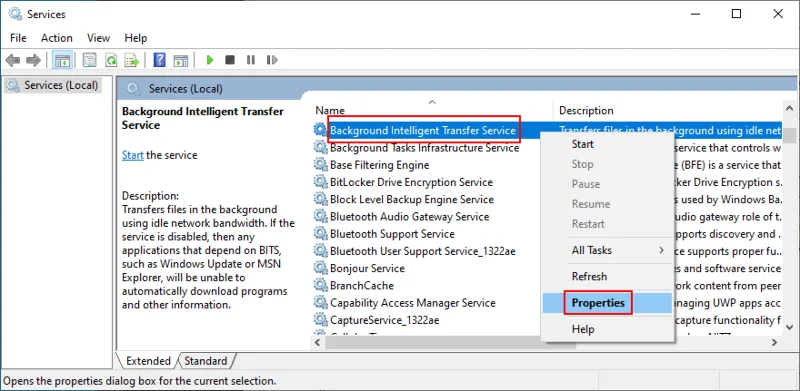The width and height of the screenshot is (800, 391).
Task: Click gear icon beside CaptureService_1322ae
Action: 320,320
